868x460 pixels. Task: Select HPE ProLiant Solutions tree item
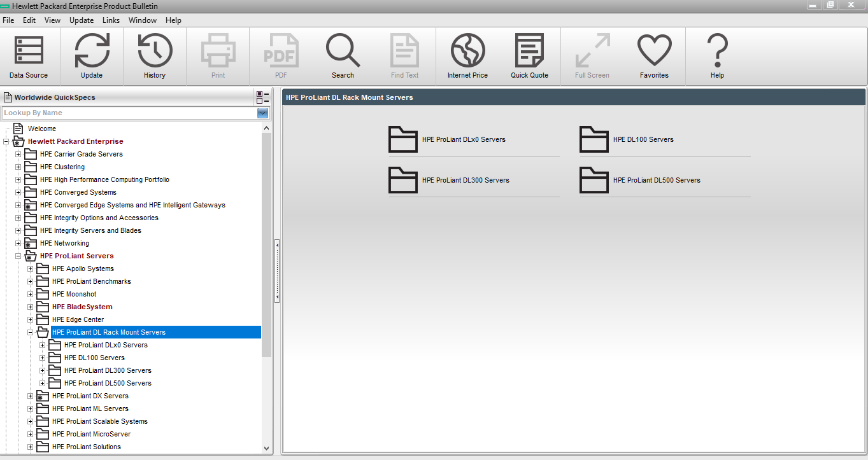(87, 447)
